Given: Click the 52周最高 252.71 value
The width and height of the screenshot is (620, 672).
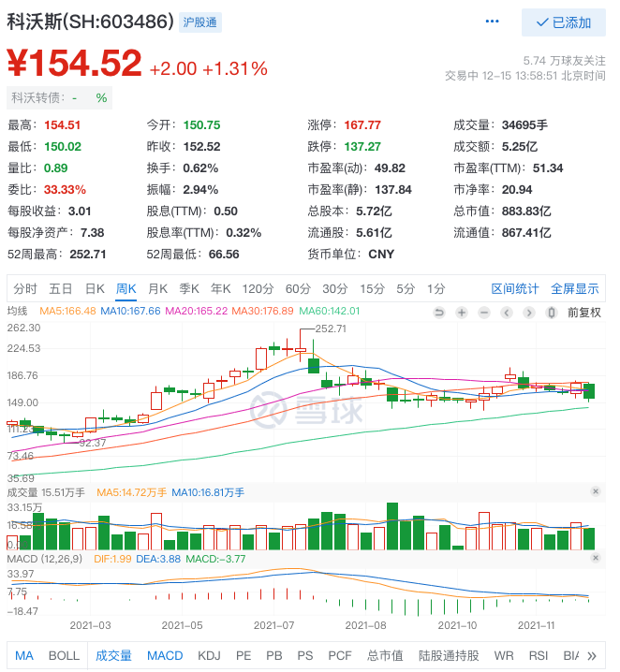Looking at the screenshot, I should (x=87, y=255).
